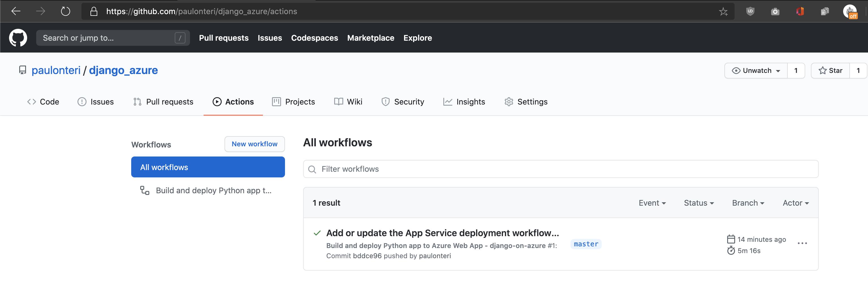Click the green checkmark on the workflow run
This screenshot has width=868, height=287.
pos(317,232)
